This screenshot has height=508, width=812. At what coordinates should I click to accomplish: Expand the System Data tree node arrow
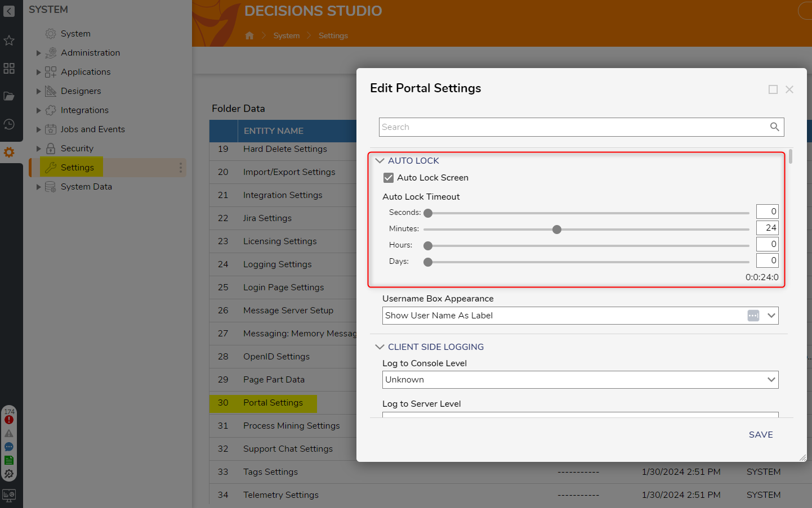tap(38, 187)
